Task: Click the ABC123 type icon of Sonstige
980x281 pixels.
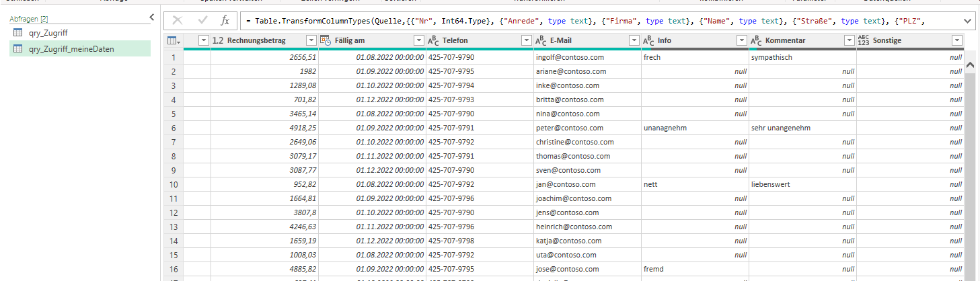Action: [x=864, y=41]
